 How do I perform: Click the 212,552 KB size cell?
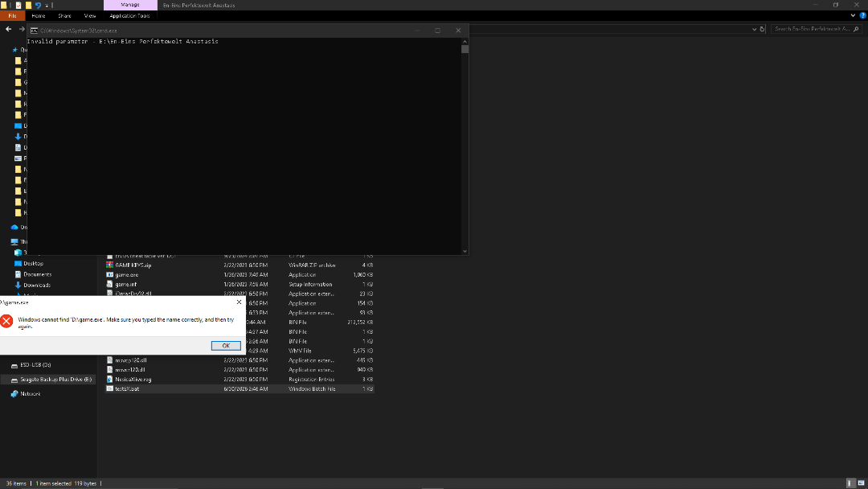(x=360, y=323)
